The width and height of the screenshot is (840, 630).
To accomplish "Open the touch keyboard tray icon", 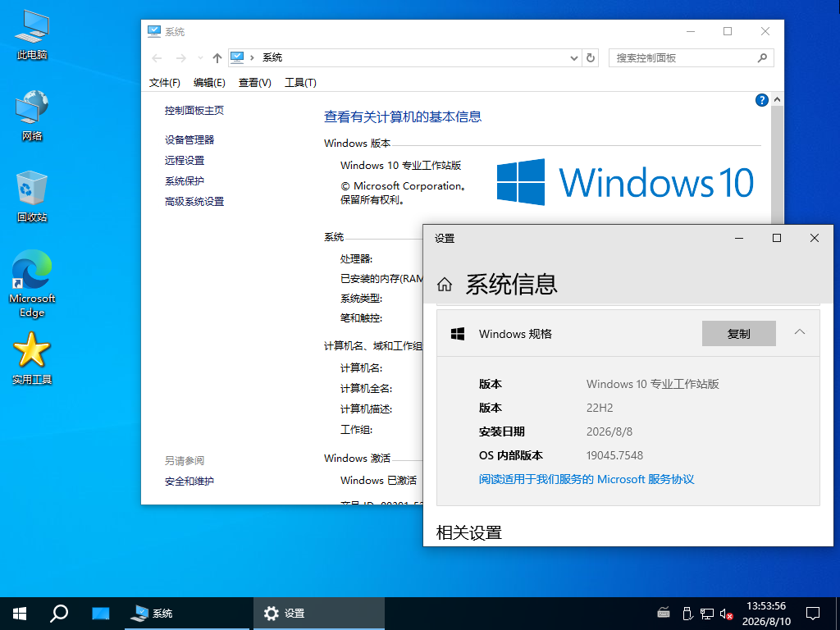I will point(663,614).
